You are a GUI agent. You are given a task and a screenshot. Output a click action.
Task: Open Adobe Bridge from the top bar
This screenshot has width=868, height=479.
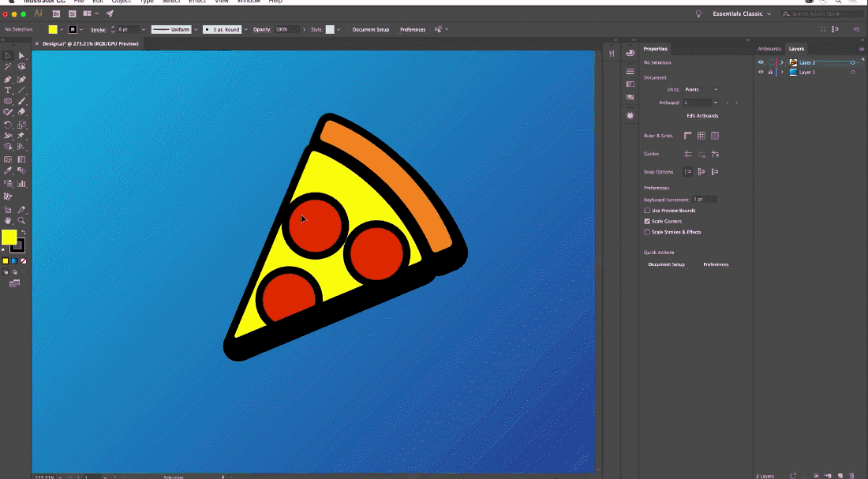point(56,14)
